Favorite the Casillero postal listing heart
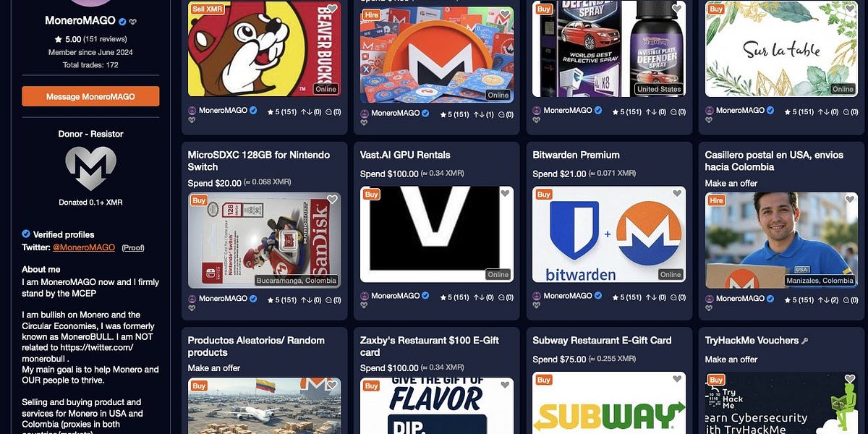This screenshot has height=434, width=868. click(x=849, y=200)
